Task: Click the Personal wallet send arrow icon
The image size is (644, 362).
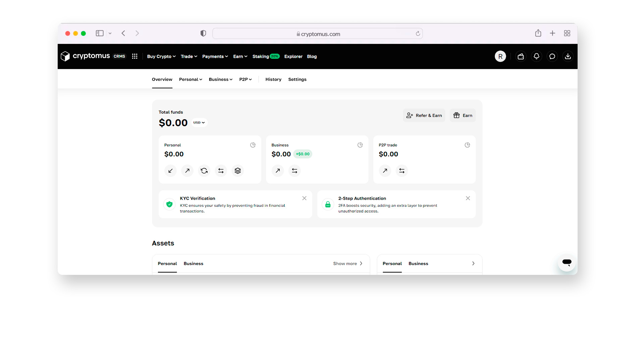Action: click(187, 171)
